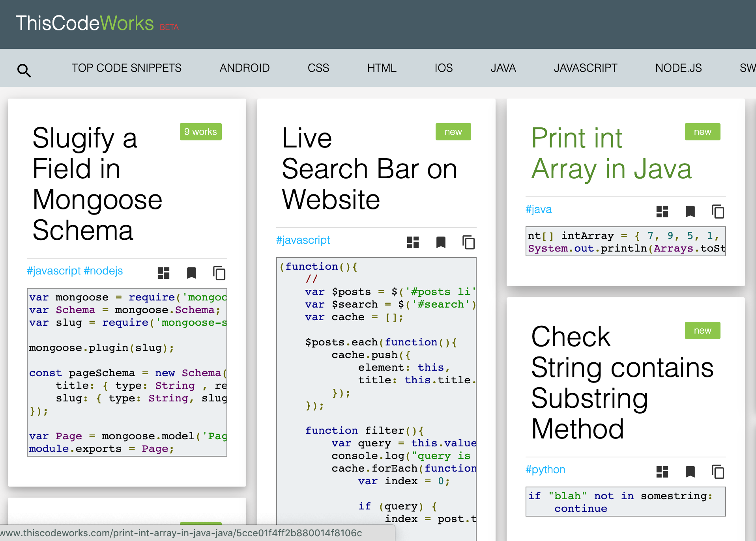This screenshot has height=541, width=756.
Task: Open Check String contains Substring Method title
Action: tap(622, 382)
